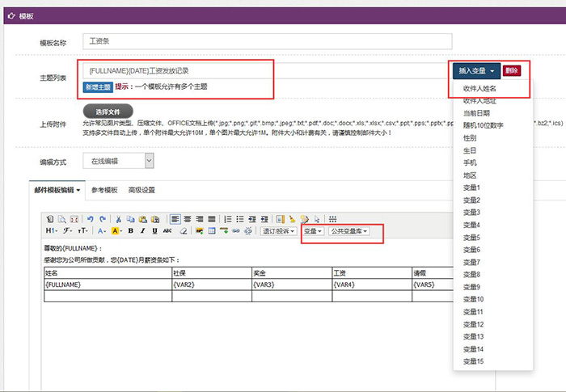This screenshot has width=566, height=392.
Task: Click the 新增主题 button
Action: 98,86
